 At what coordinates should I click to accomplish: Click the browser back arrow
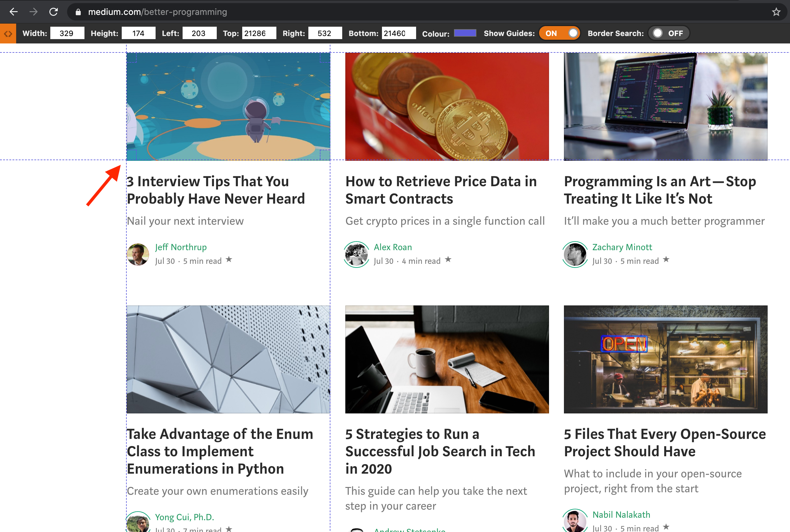click(x=14, y=12)
